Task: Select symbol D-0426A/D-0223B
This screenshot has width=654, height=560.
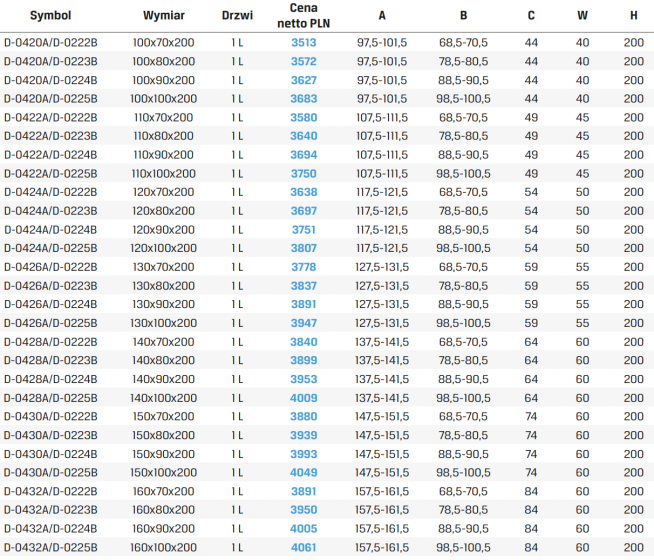Action: 50,286
